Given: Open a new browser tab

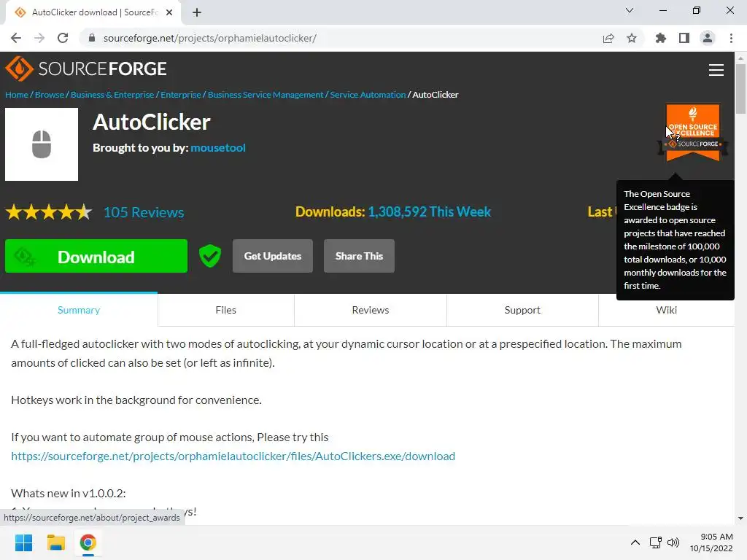Looking at the screenshot, I should [x=197, y=12].
